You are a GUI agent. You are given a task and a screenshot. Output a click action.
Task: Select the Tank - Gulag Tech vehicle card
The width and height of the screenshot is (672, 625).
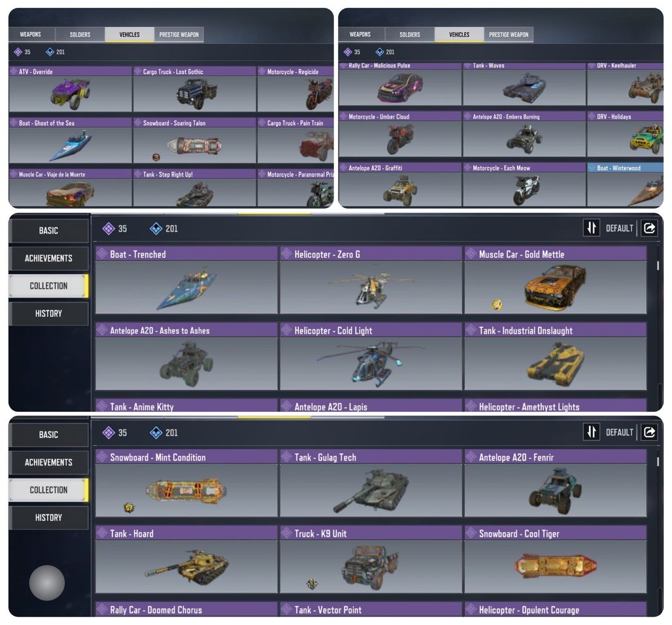pyautogui.click(x=371, y=483)
